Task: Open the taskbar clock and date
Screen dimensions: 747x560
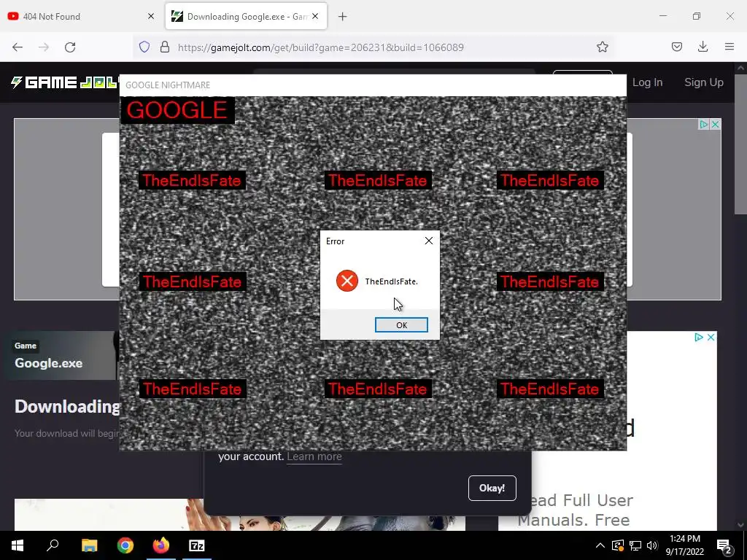Action: (684, 545)
